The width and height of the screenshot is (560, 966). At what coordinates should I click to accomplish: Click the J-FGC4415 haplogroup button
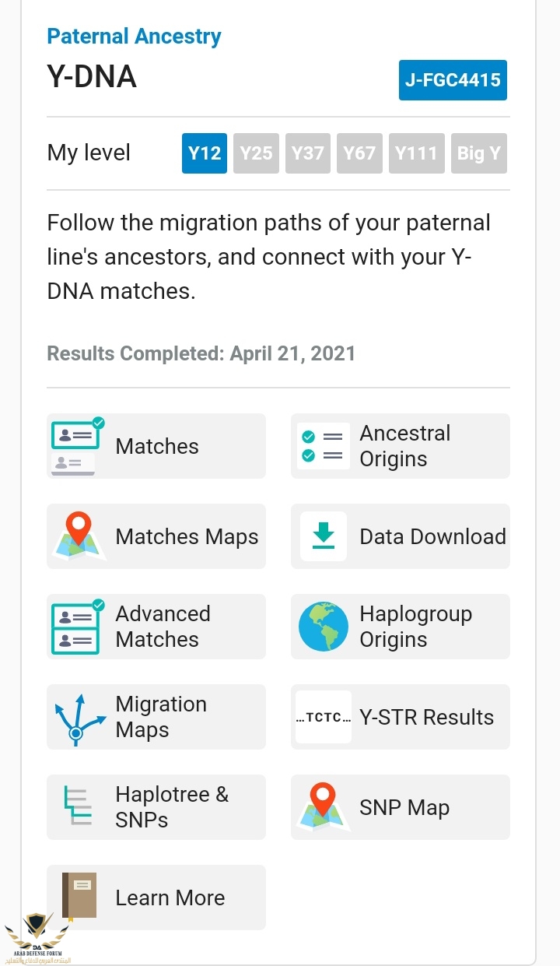pos(453,80)
